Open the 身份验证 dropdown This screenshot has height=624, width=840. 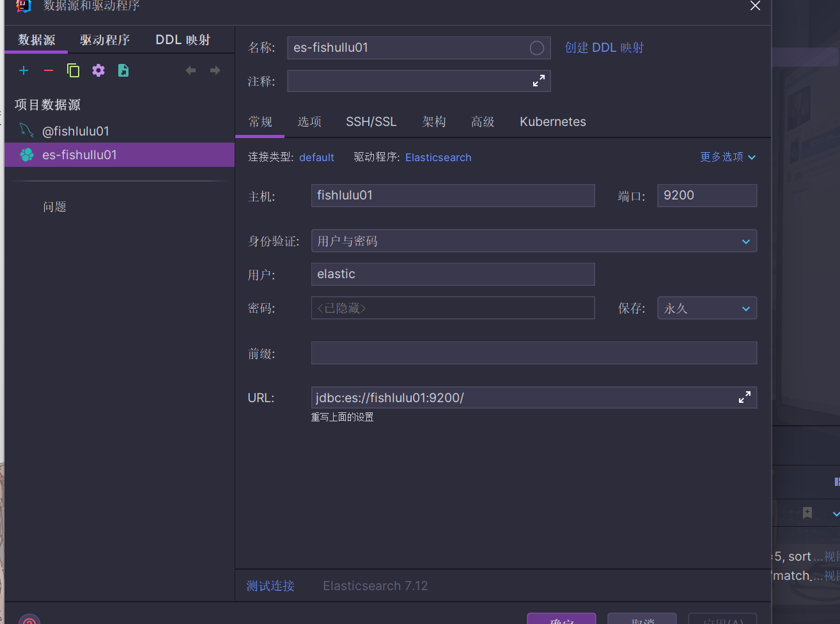[x=534, y=241]
